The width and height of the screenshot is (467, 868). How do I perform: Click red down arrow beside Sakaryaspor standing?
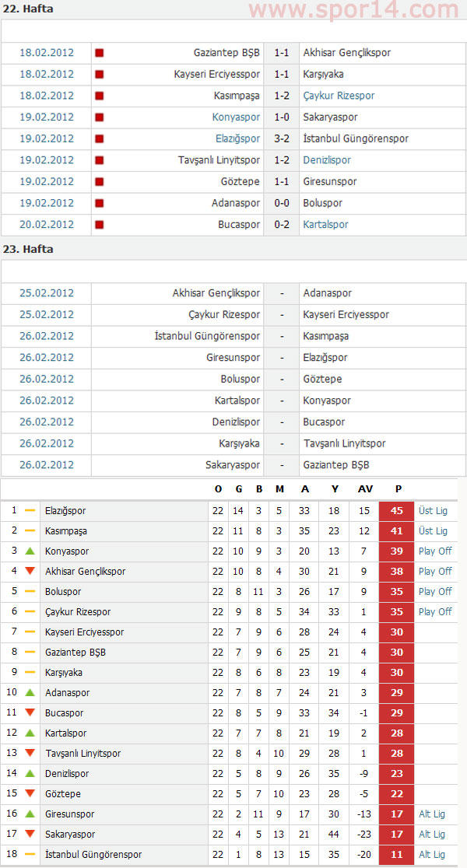[30, 835]
